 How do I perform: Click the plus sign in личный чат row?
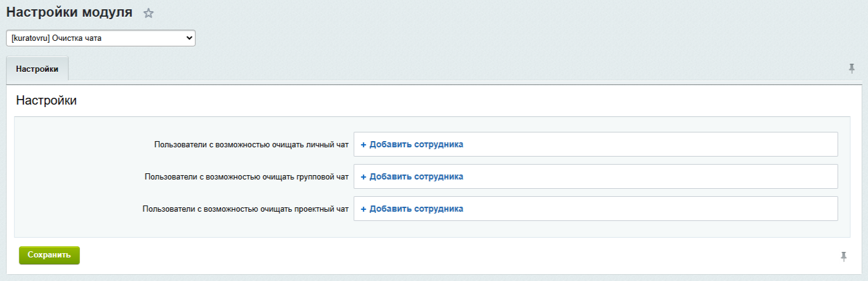coord(364,144)
